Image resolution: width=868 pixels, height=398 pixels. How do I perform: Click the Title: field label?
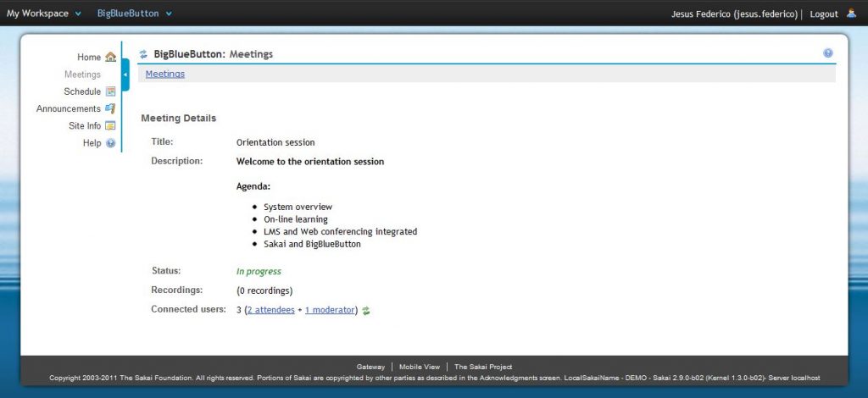point(162,141)
